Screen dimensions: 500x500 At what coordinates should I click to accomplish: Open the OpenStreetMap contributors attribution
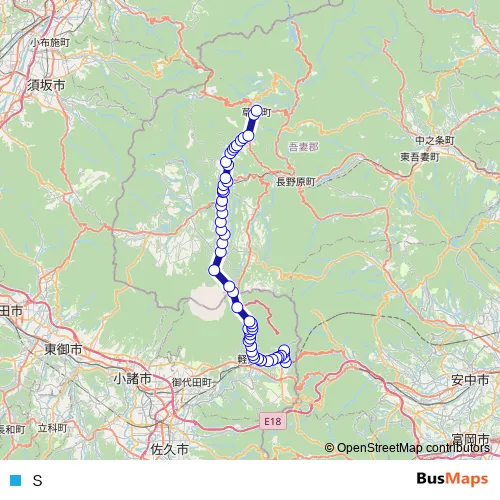[407, 448]
